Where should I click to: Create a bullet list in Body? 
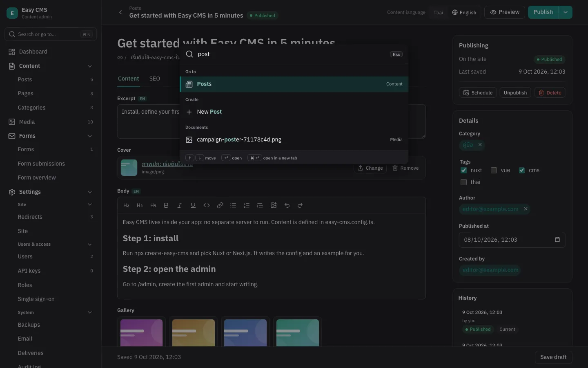coord(233,205)
